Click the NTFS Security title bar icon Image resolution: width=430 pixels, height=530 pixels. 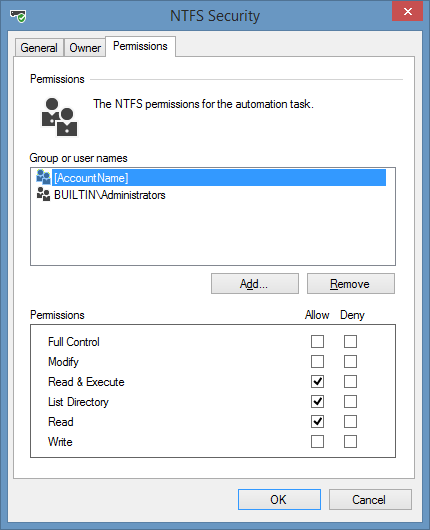click(18, 16)
